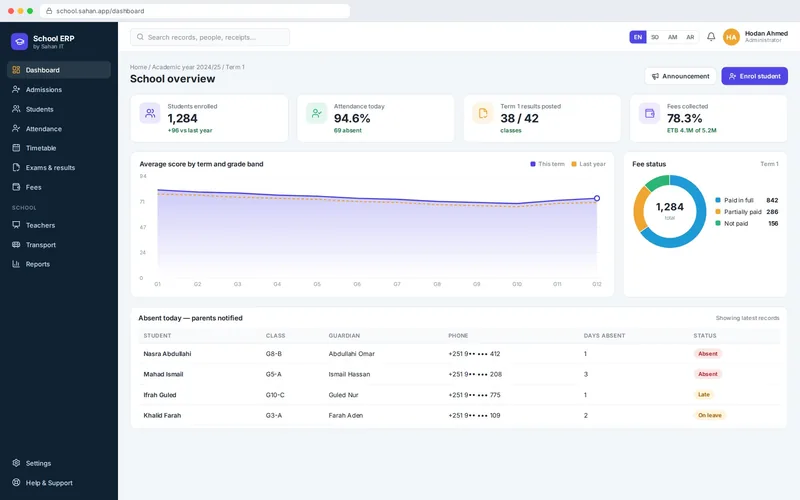Open the Mahad Ismail row

click(459, 374)
